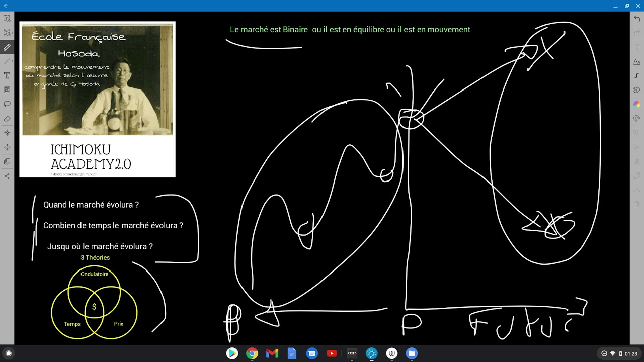Screen dimensions: 644x362
Task: Open Gmail from the shelf
Action: (x=272, y=353)
